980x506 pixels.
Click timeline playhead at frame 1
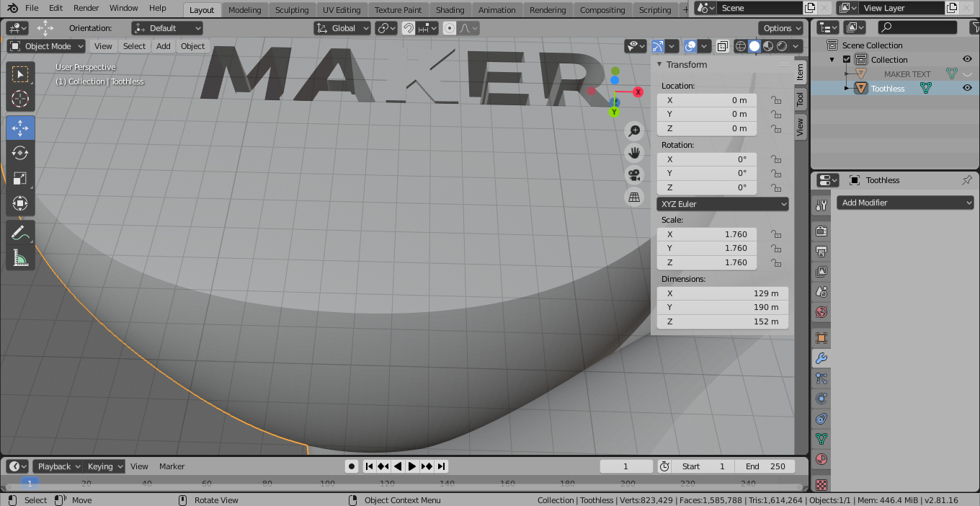coord(30,483)
